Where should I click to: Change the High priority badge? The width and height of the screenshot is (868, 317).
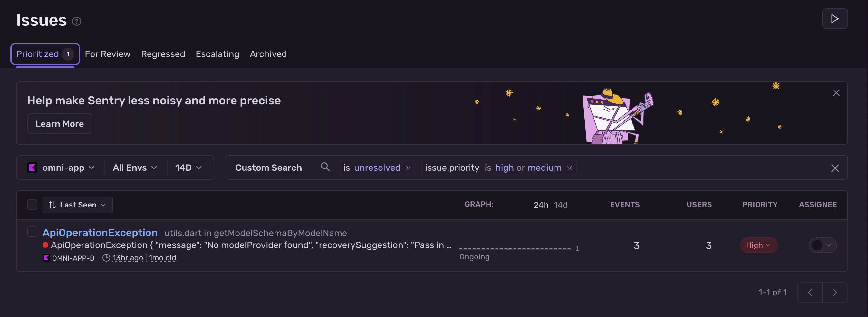758,245
